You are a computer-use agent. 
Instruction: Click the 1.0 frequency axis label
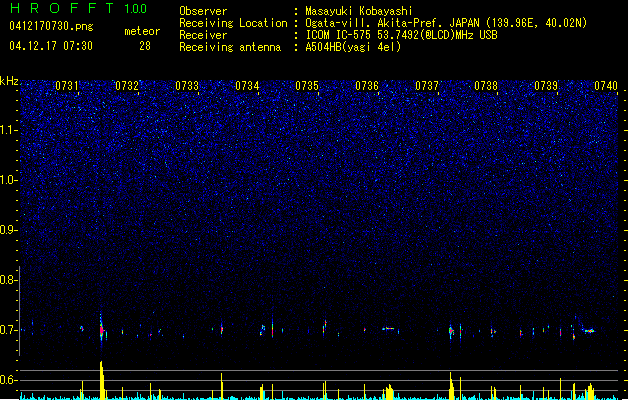pyautogui.click(x=8, y=180)
